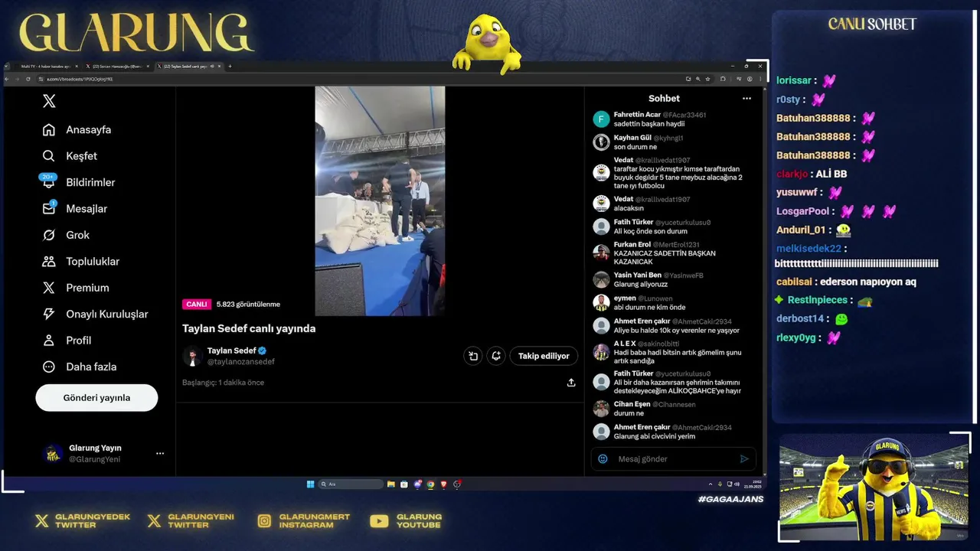Click the Daha fazla circle icon

tap(49, 367)
